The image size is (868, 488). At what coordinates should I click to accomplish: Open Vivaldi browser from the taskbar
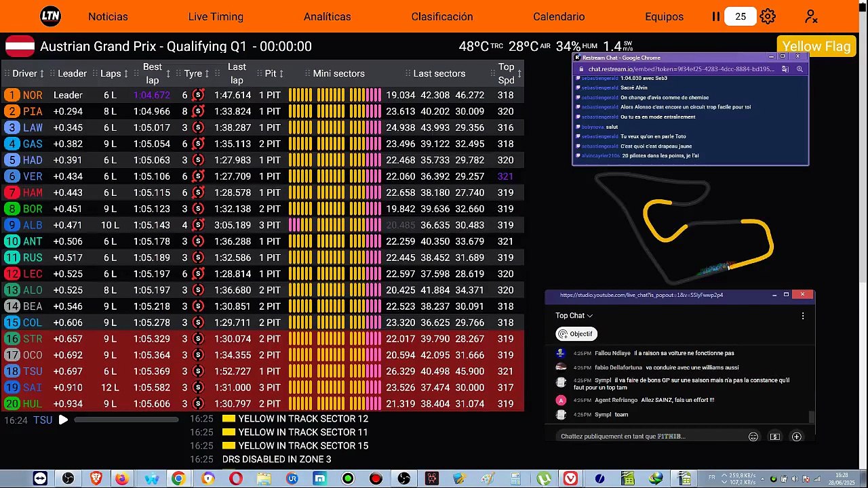pos(571,479)
